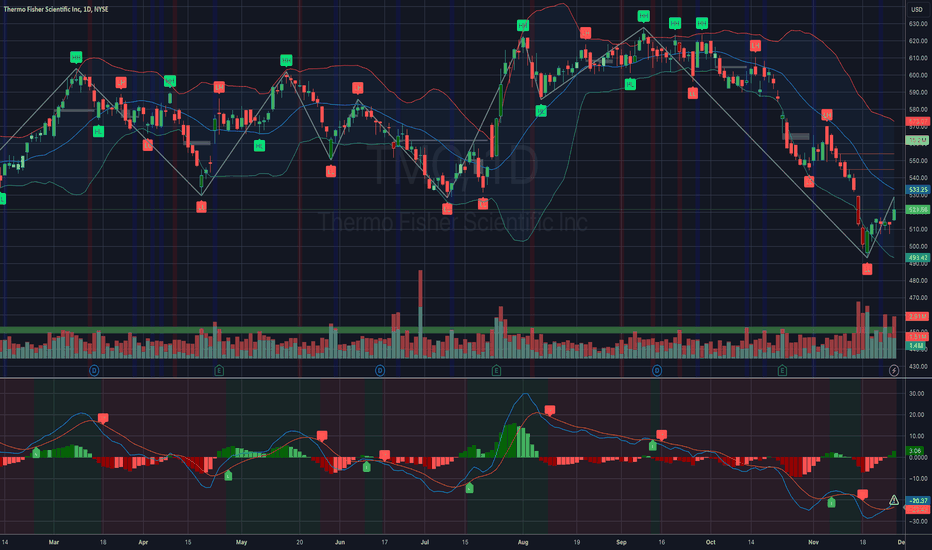Click the dividend D marker near March 18
This screenshot has height=550, width=932.
[x=94, y=370]
